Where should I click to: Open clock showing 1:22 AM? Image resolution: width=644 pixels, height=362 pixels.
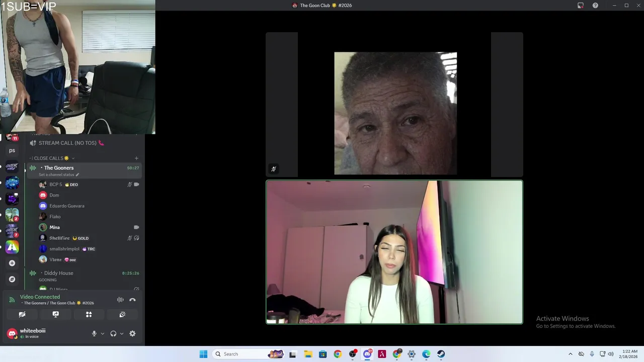(629, 354)
